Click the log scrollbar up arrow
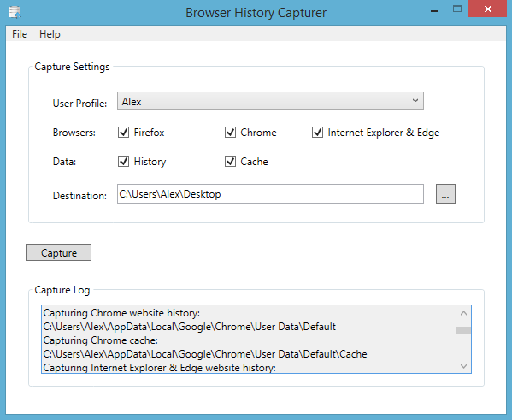 (463, 313)
